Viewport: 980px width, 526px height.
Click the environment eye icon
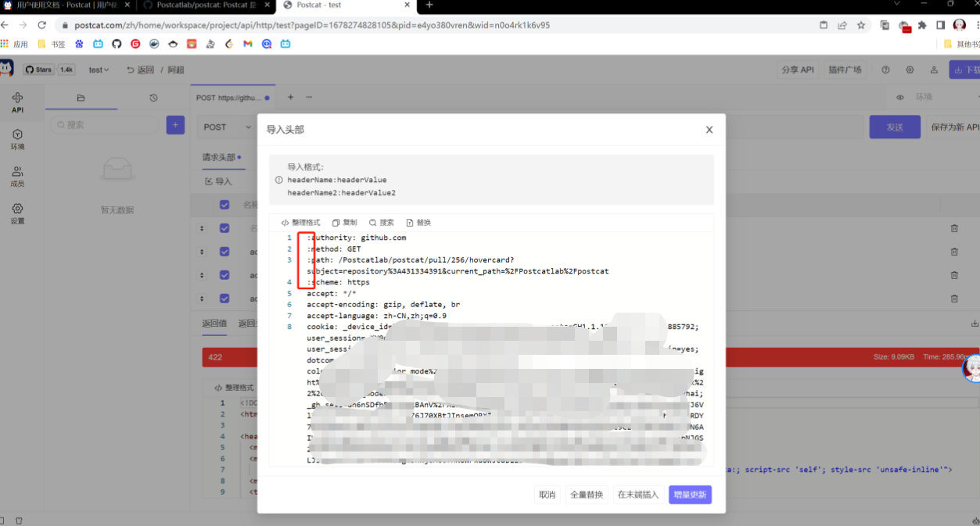pos(900,98)
